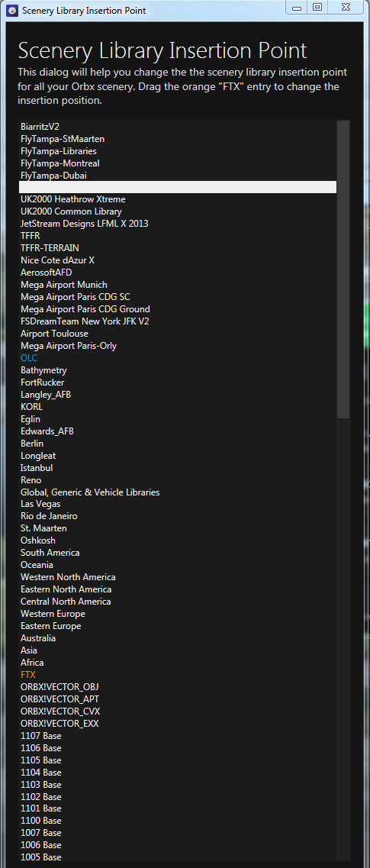The image size is (370, 868).
Task: Select UK2000 Heathrow Xtreme entry
Action: pos(73,199)
